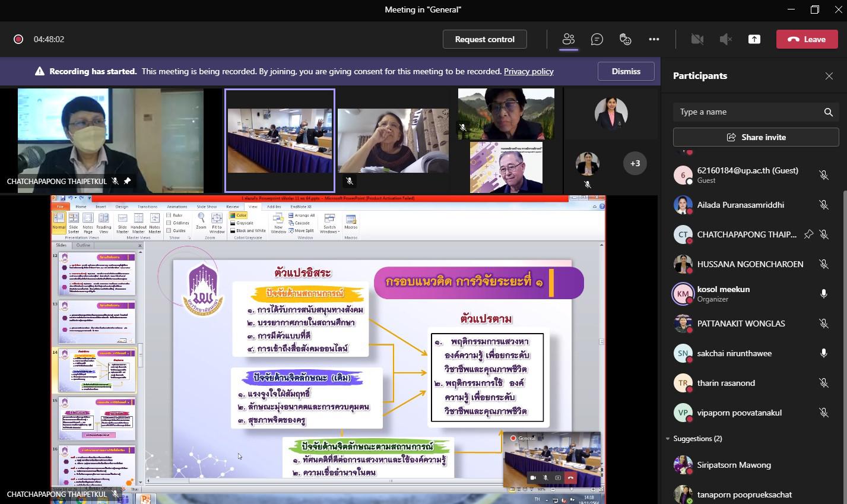847x504 pixels.
Task: Close the Participants panel
Action: [829, 76]
